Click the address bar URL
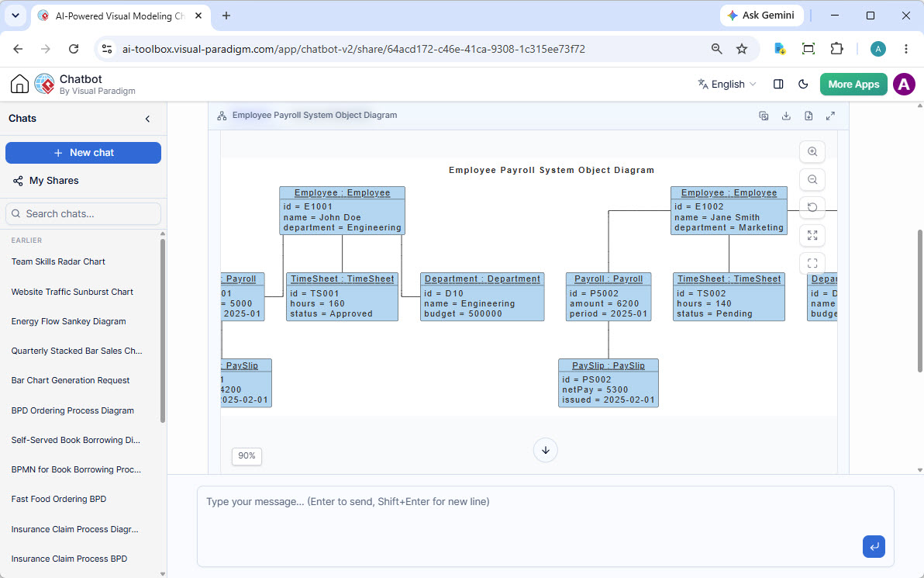Image resolution: width=924 pixels, height=578 pixels. (353, 49)
